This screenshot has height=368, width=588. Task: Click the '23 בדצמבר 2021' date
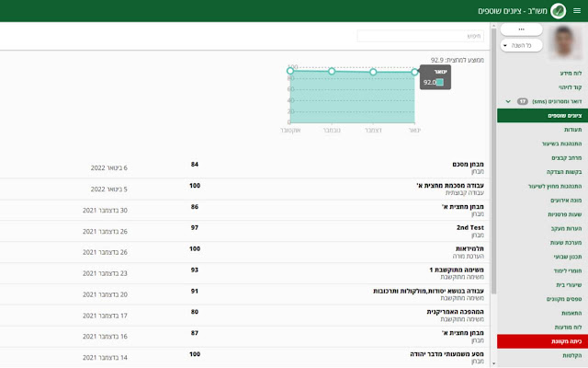(x=105, y=273)
